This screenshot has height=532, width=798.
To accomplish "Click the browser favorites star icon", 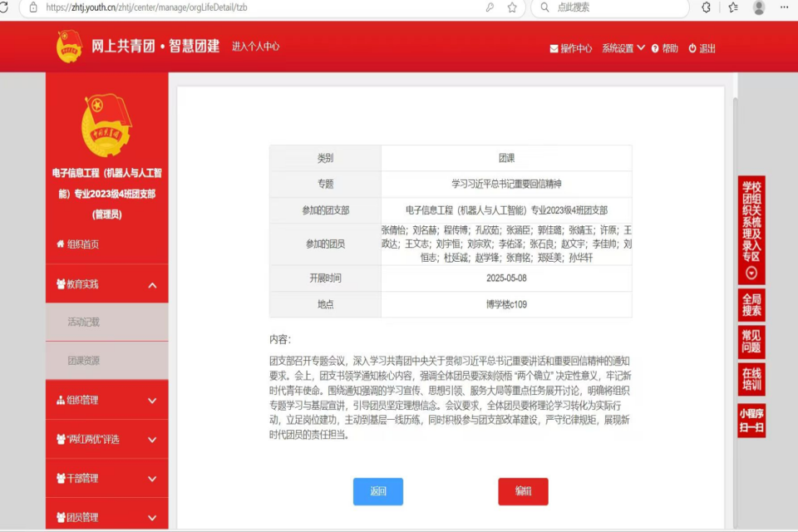I will coord(512,7).
